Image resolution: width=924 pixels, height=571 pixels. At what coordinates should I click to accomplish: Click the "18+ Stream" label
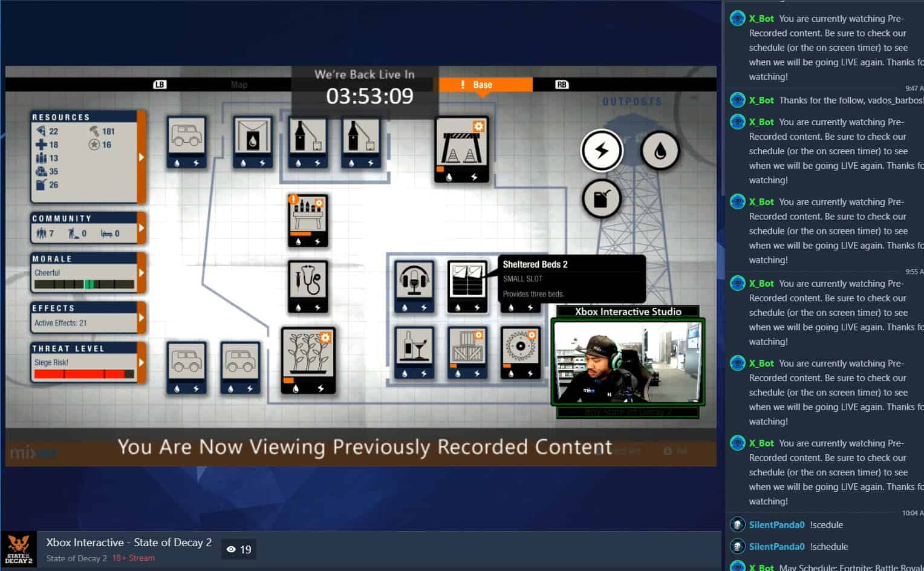pyautogui.click(x=133, y=558)
